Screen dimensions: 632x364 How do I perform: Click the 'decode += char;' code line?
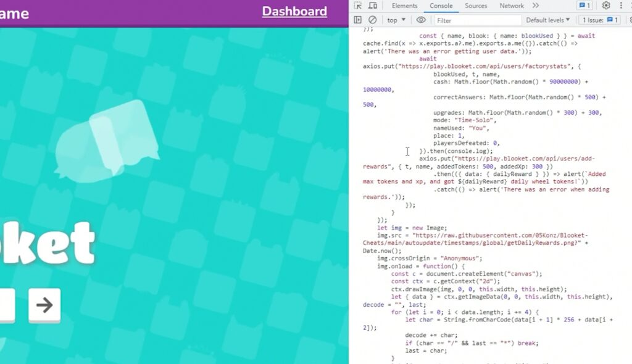(x=431, y=336)
